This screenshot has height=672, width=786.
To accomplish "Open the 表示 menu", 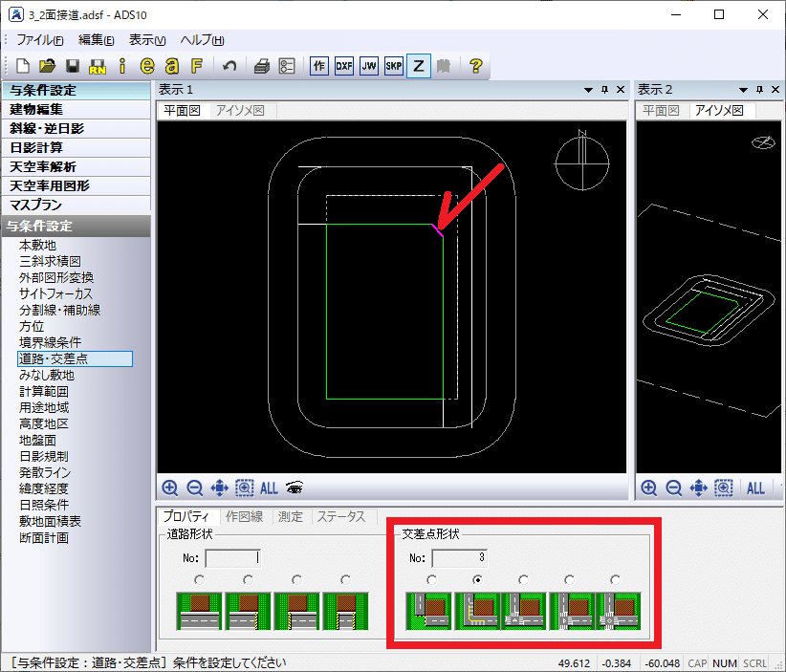I will (147, 40).
